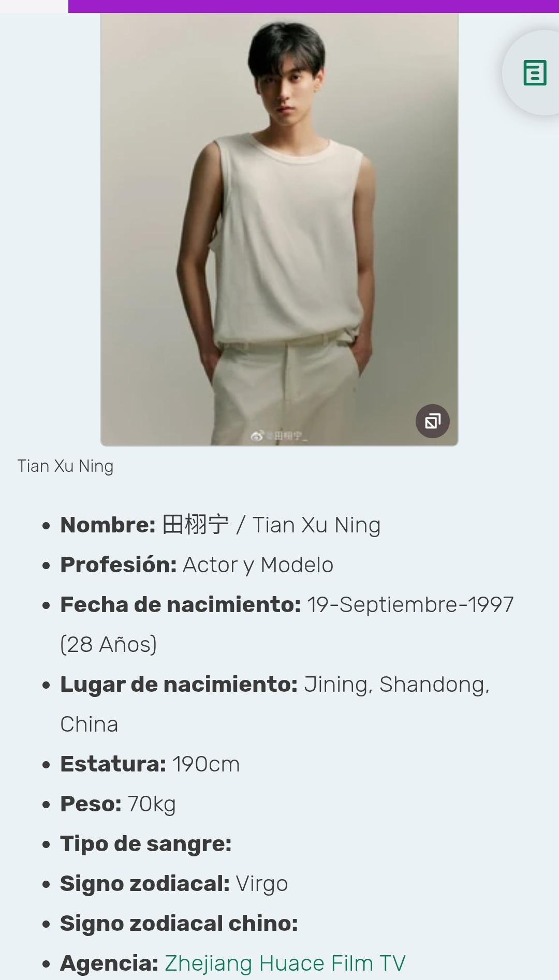Select the "Signo zodiacal chino:" label
Screen dimensions: 559x980
point(179,923)
